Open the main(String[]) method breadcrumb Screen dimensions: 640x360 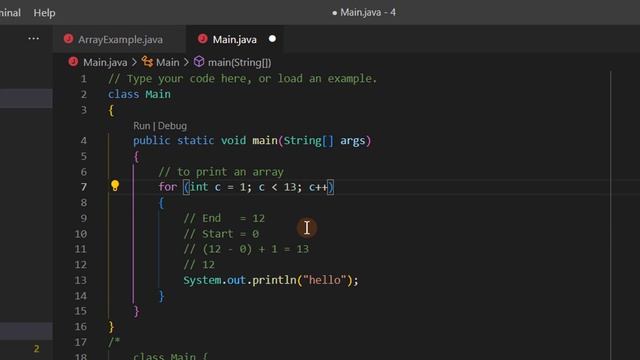point(239,62)
